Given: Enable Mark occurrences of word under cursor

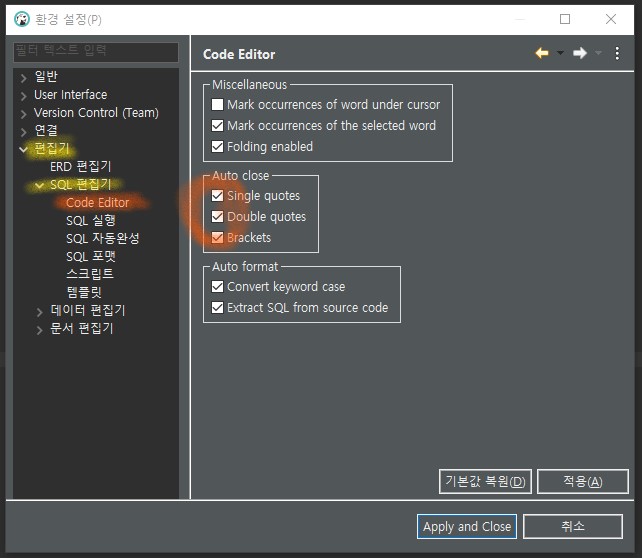Looking at the screenshot, I should click(x=217, y=105).
